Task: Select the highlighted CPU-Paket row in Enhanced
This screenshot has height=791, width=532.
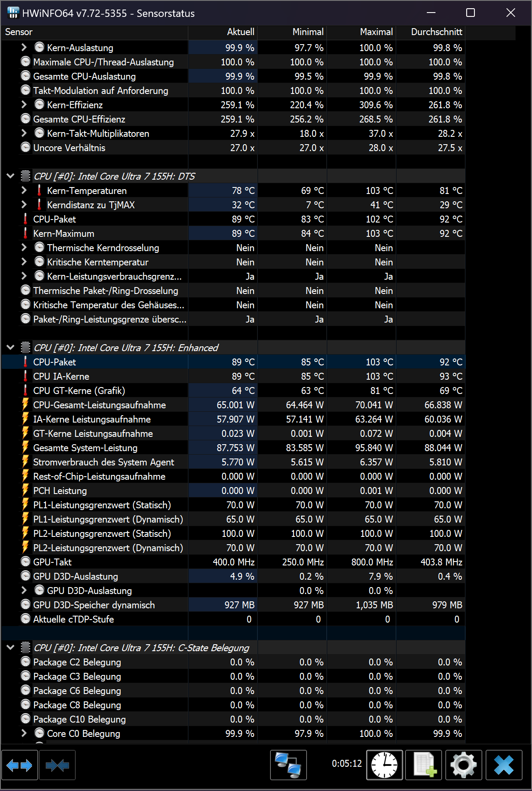Action: [x=233, y=362]
